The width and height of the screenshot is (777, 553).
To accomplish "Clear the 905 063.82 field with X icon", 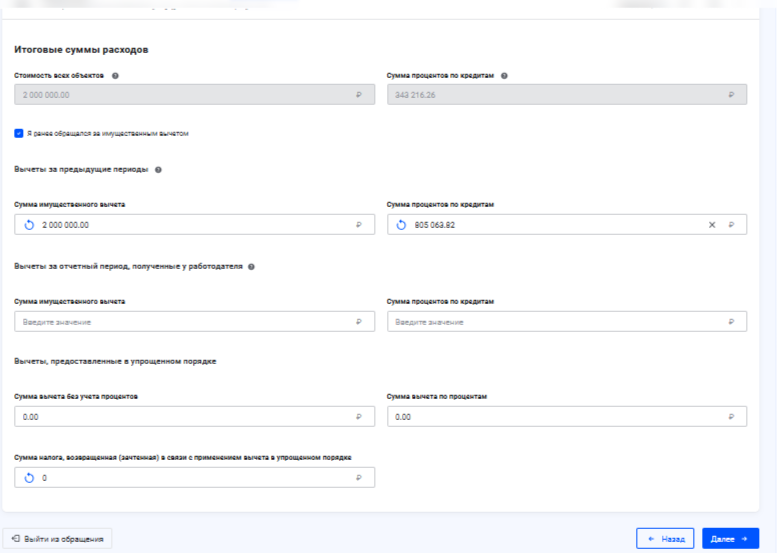I will [x=712, y=225].
